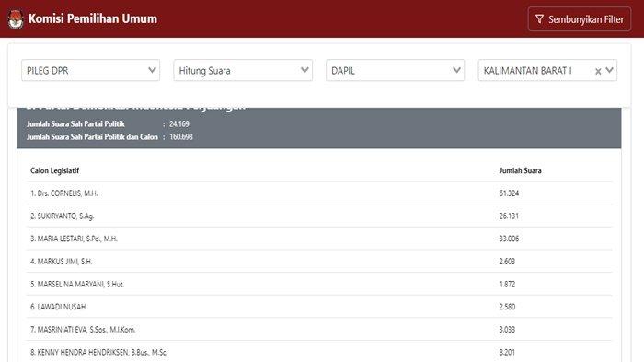Viewport: 644px width, 362px height.
Task: Click vote count 2.580
Action: [507, 307]
